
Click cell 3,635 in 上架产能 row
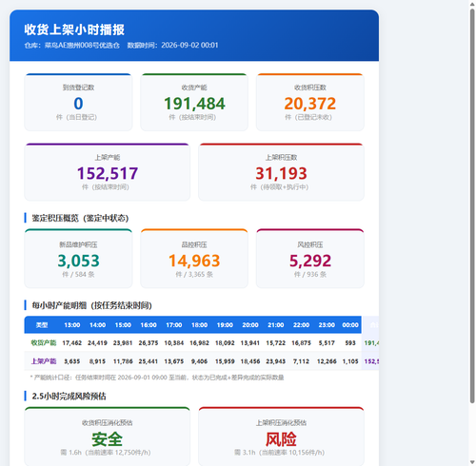tap(72, 361)
